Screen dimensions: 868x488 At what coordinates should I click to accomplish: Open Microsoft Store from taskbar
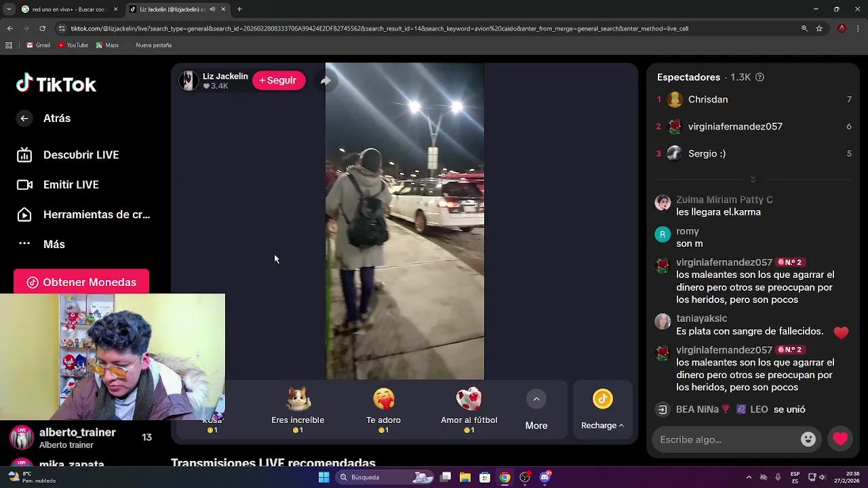pos(485,477)
